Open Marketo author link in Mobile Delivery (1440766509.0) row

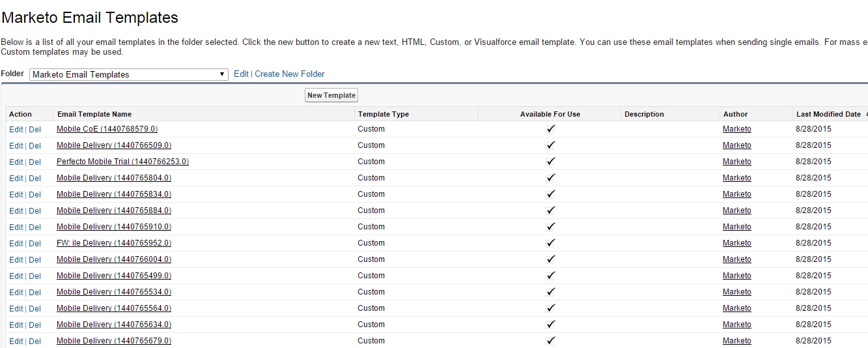point(736,145)
